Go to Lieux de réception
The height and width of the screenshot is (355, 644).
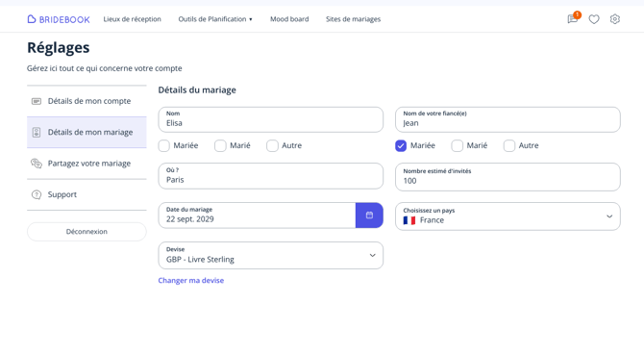click(133, 19)
